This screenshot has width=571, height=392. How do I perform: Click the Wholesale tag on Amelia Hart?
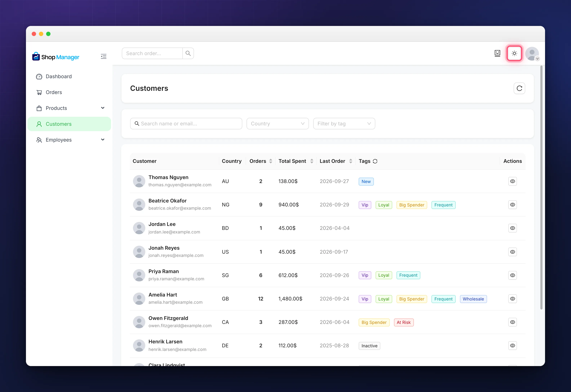click(x=473, y=299)
